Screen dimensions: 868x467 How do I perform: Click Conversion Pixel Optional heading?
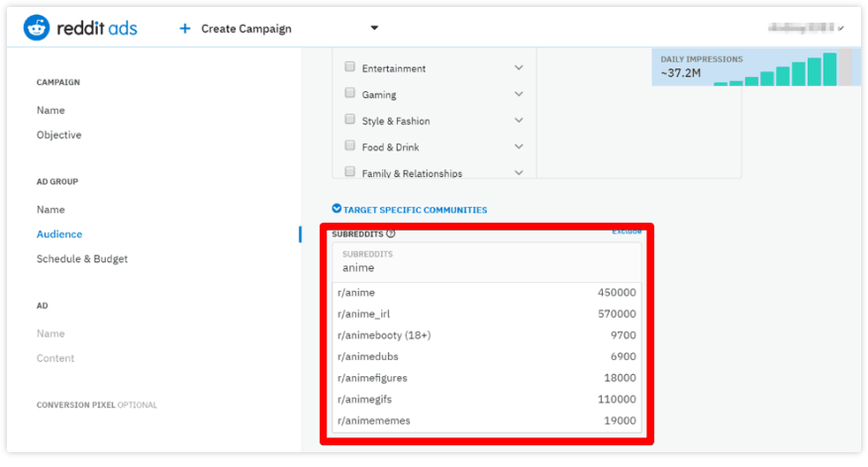[x=97, y=405]
